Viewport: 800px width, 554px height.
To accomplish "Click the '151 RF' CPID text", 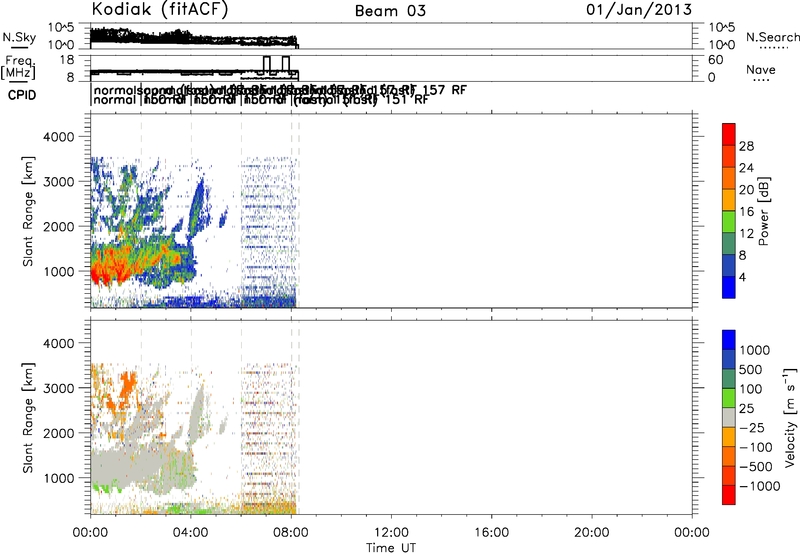I will click(x=407, y=99).
